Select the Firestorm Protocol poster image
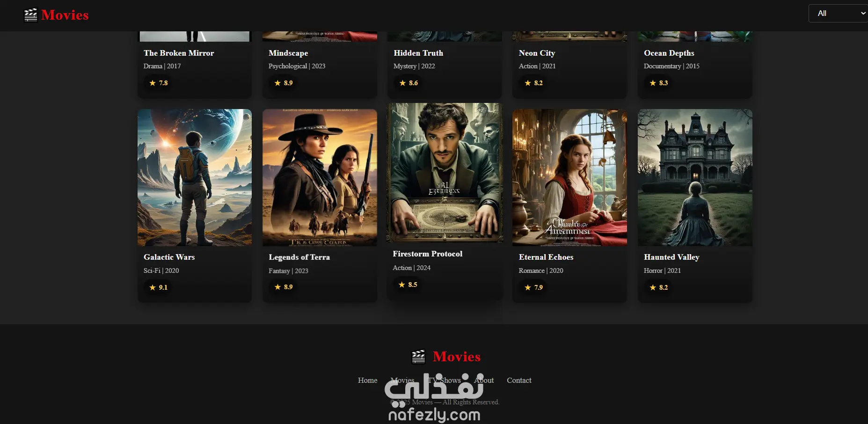 click(445, 173)
